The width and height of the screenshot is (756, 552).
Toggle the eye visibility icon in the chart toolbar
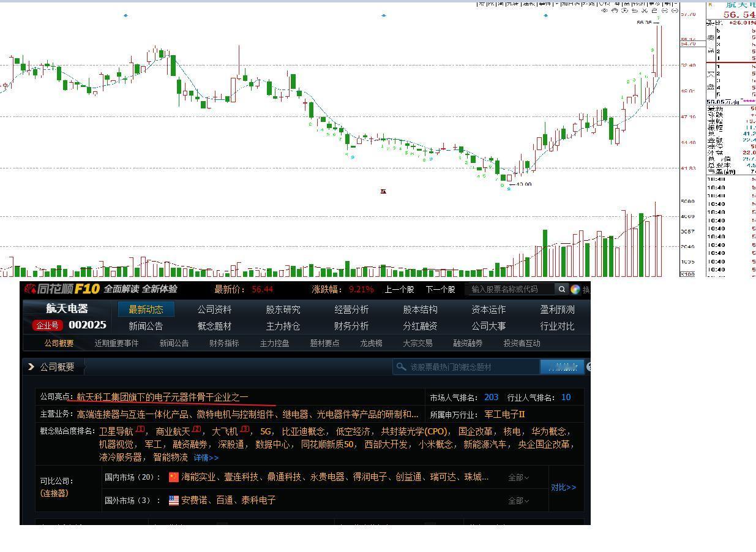point(605,10)
